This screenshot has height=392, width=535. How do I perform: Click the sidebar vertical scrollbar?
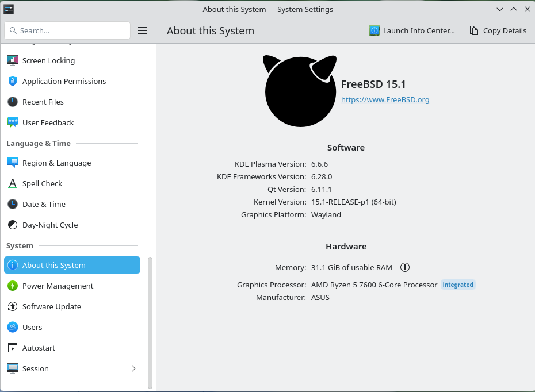150,323
